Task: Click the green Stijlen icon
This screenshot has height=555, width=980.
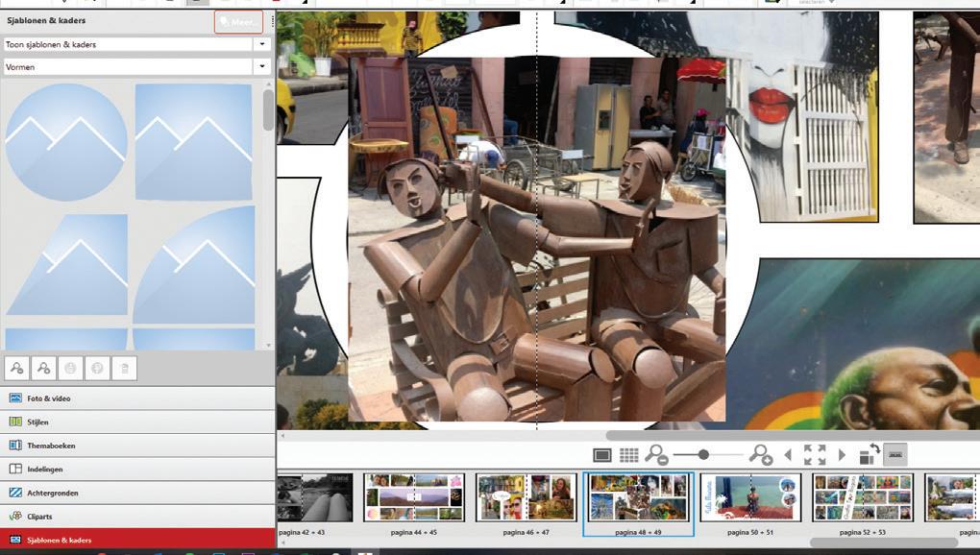Action: [15, 422]
